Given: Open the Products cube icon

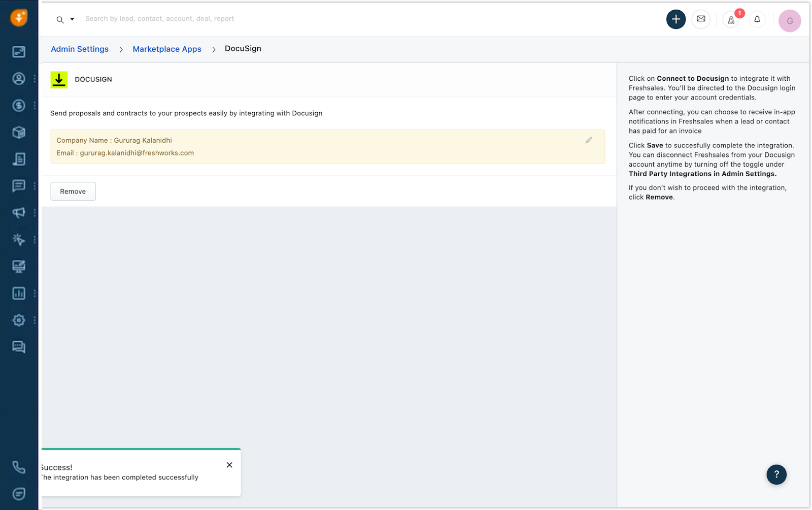Looking at the screenshot, I should [19, 132].
